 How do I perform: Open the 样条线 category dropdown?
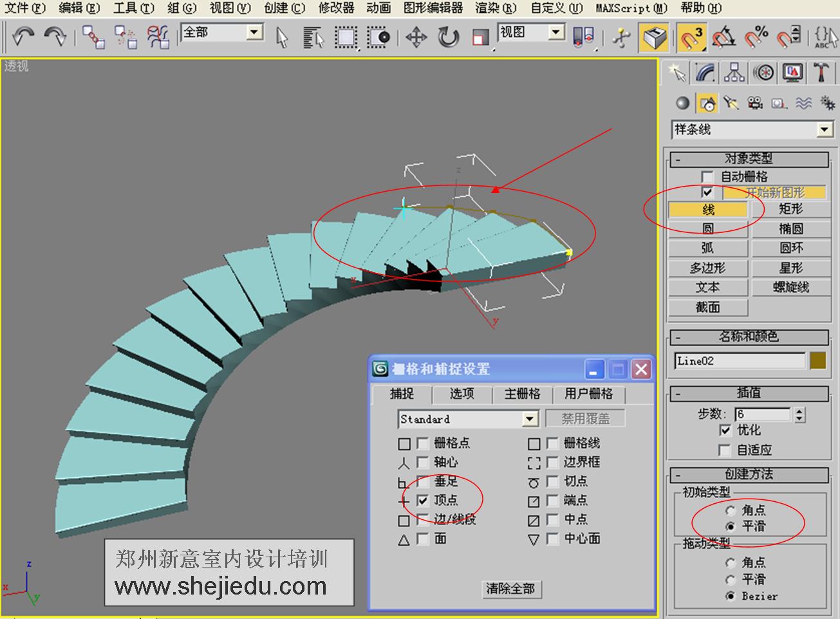[825, 129]
